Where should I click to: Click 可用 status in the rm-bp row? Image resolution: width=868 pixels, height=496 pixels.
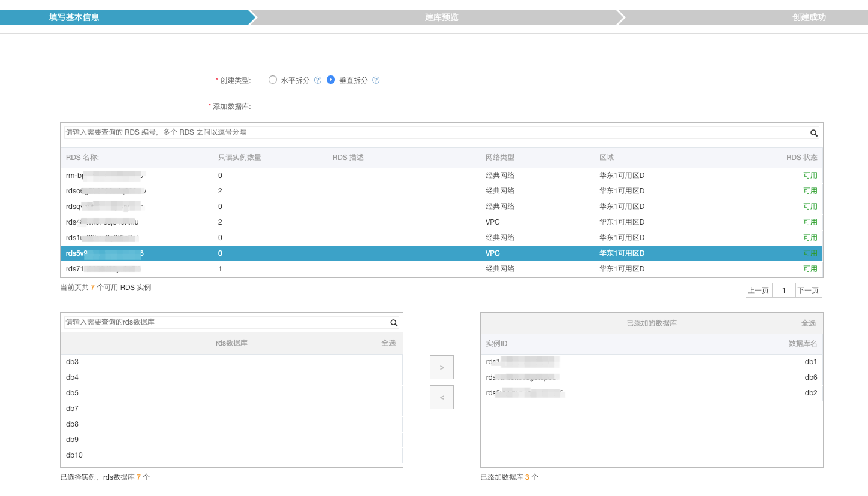(x=810, y=176)
